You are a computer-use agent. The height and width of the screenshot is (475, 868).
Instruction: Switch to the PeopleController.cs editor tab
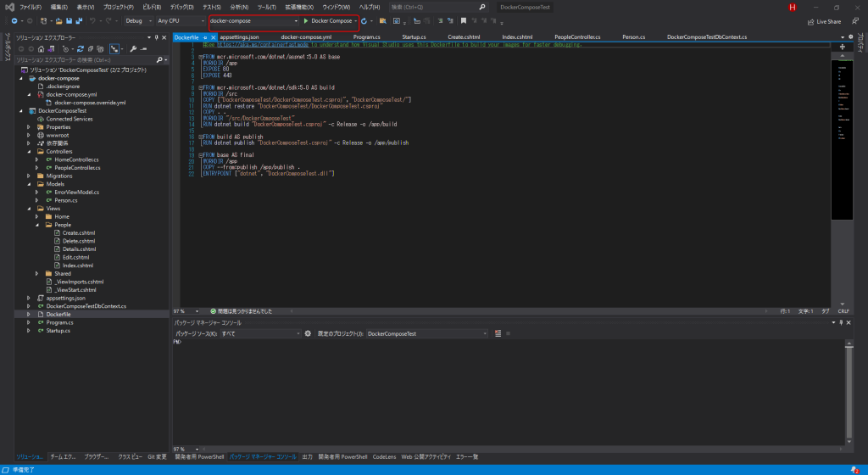(x=577, y=37)
